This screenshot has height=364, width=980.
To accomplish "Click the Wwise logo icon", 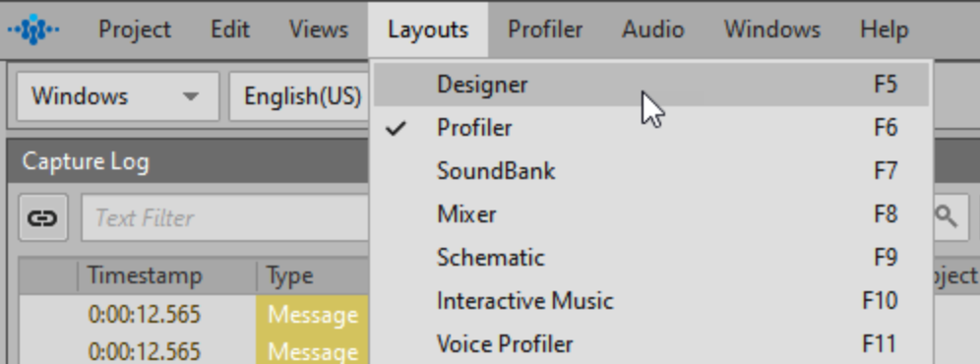I will click(33, 30).
